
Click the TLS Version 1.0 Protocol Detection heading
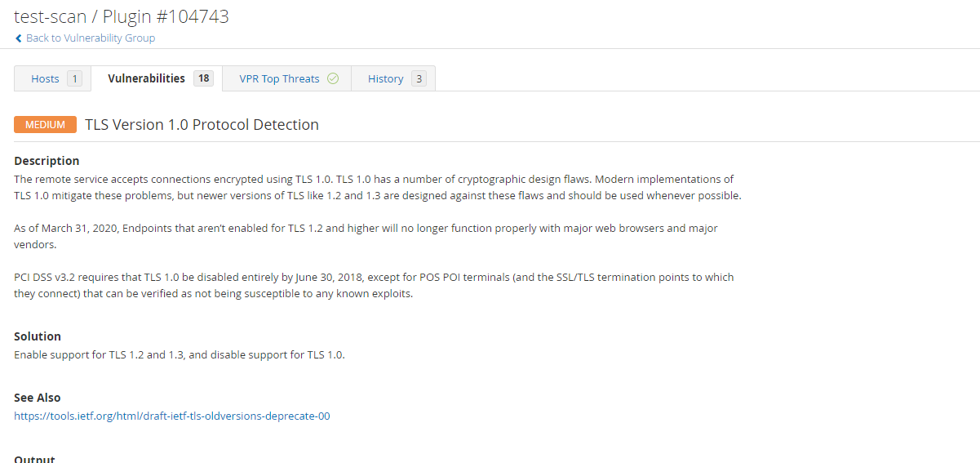click(202, 125)
